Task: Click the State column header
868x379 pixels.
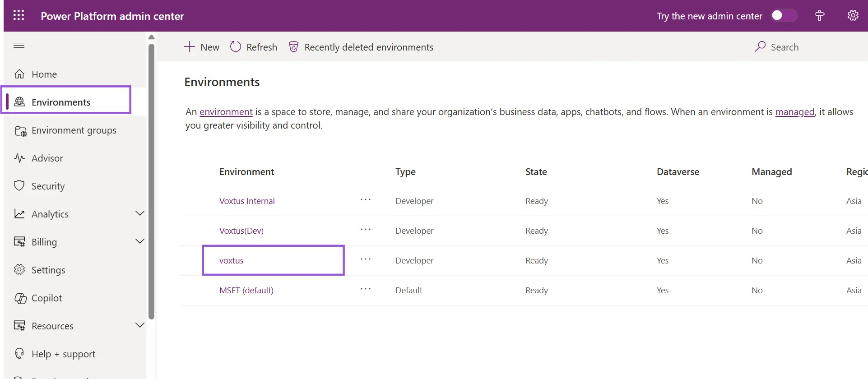Action: 536,172
